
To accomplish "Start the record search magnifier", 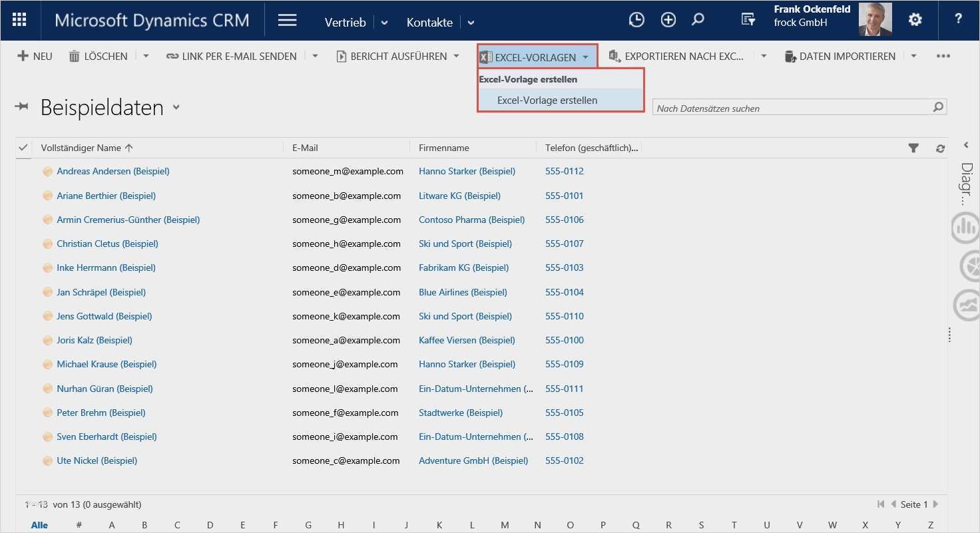I will point(938,107).
